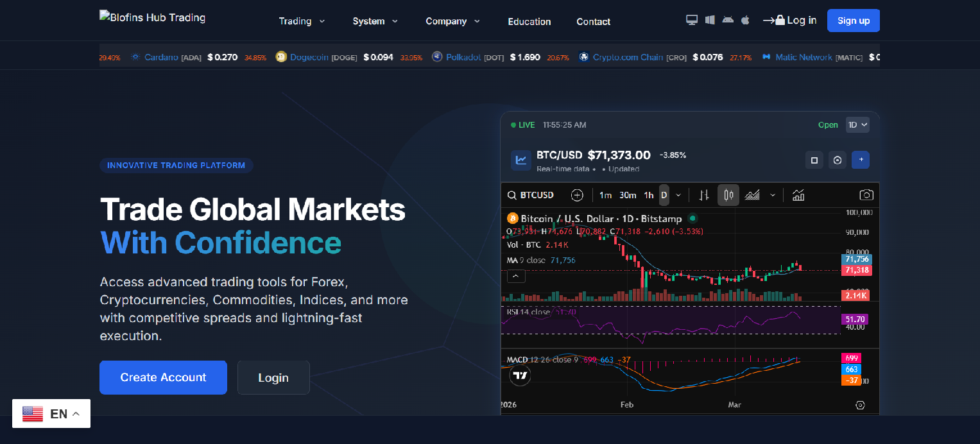
Task: Click the Sign up button
Action: point(854,21)
